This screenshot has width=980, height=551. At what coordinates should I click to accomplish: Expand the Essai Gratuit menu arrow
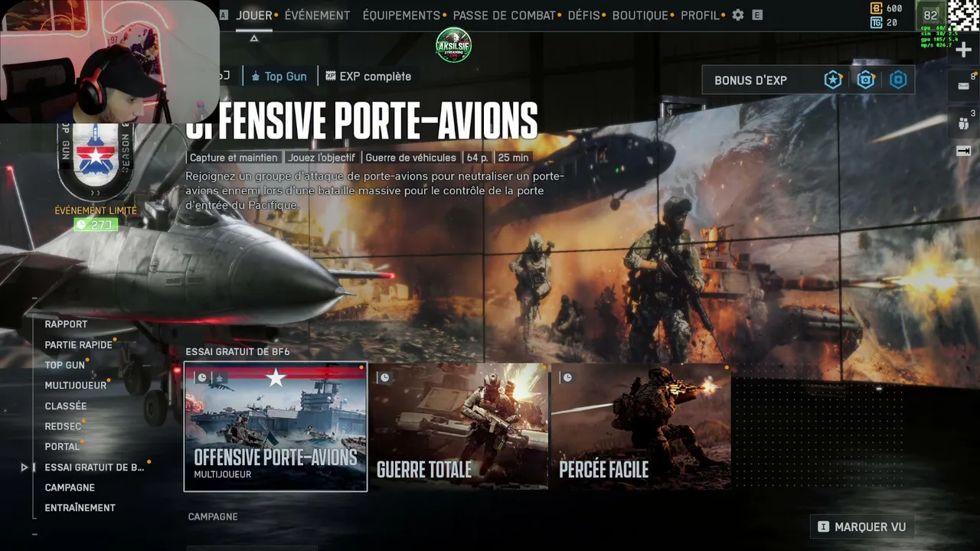[x=24, y=468]
